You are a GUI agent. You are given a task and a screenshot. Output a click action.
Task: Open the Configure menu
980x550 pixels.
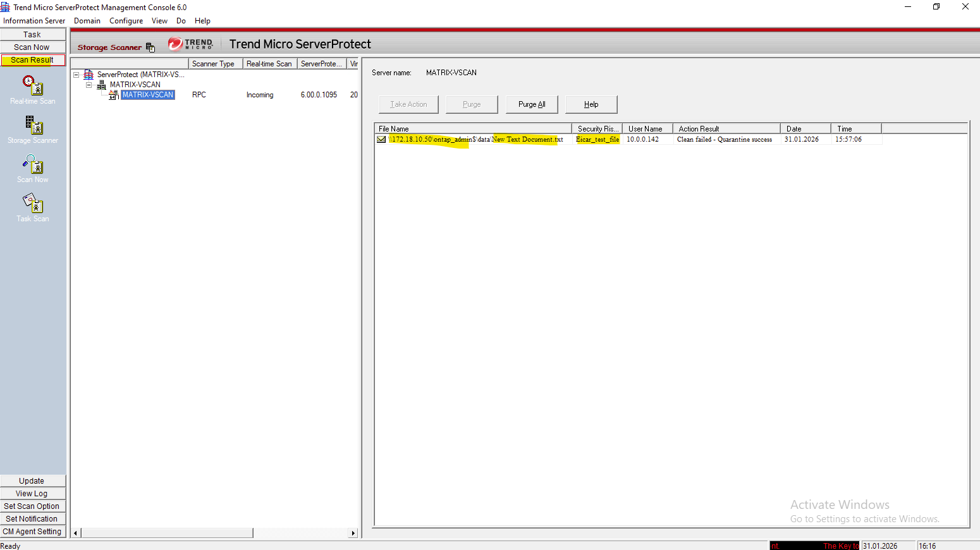[126, 21]
